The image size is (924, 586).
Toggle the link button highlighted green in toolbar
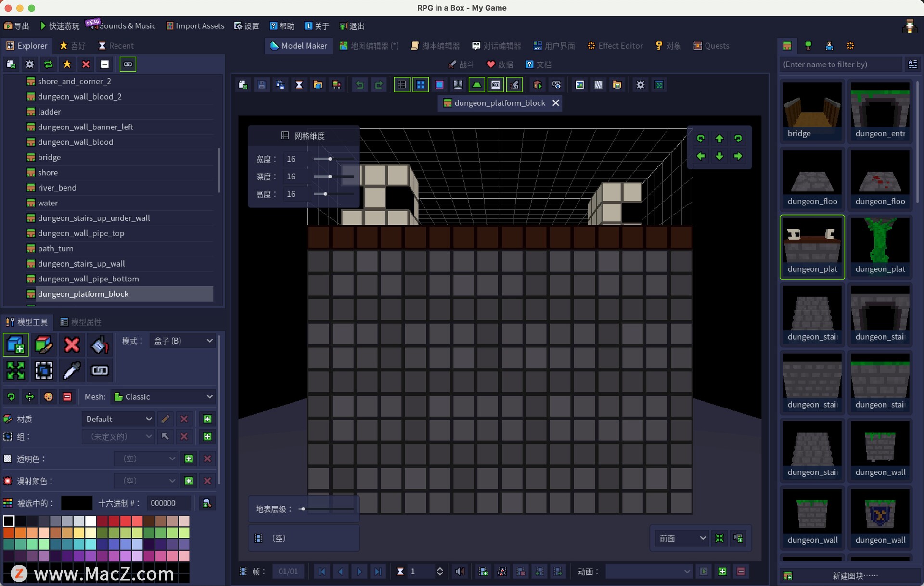(496, 85)
